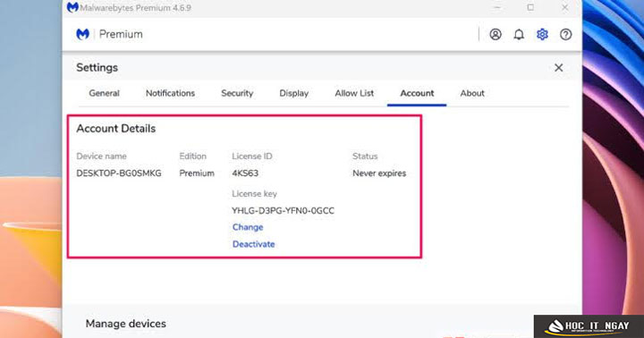Switch to the Notifications tab
This screenshot has width=644, height=338.
click(x=170, y=93)
